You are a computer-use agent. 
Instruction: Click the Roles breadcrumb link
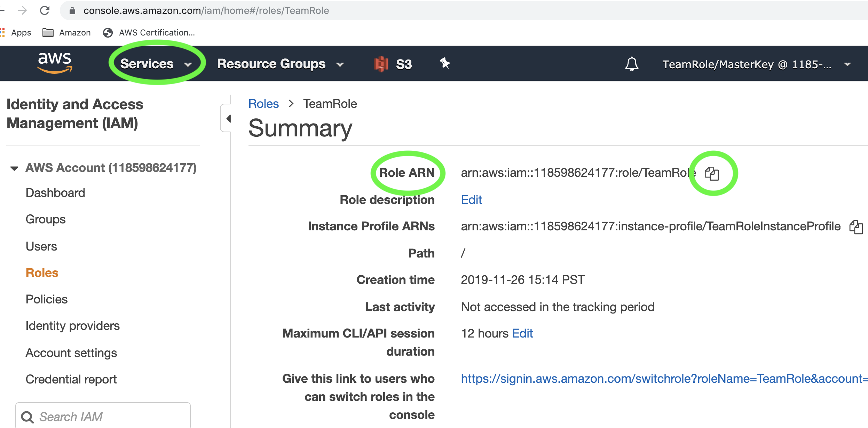(x=263, y=104)
